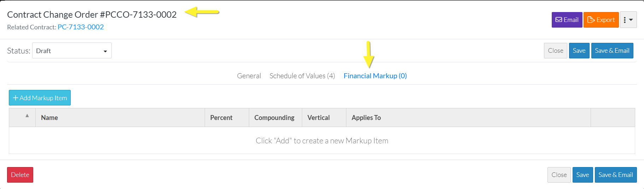Switch to the General tab
The width and height of the screenshot is (644, 189).
coord(249,76)
